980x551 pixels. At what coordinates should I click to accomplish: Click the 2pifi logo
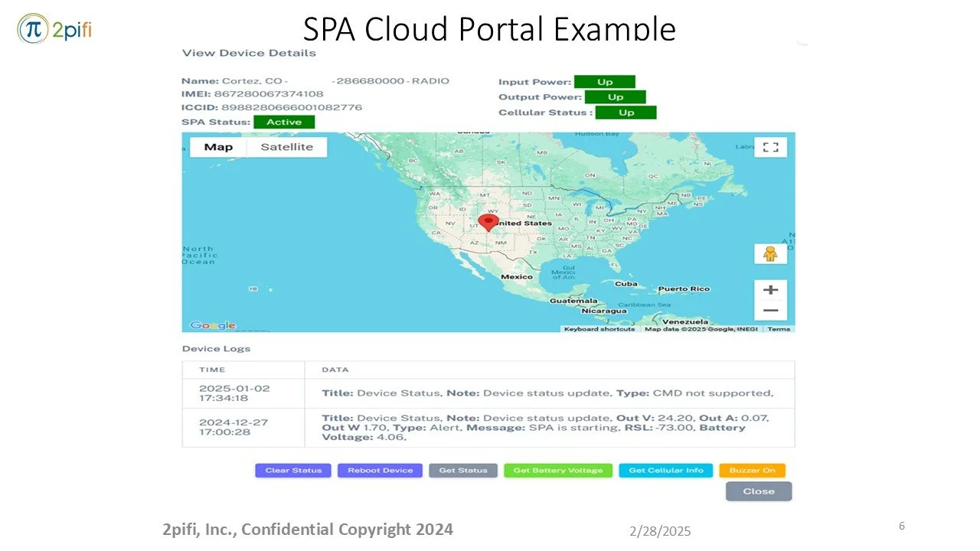pyautogui.click(x=55, y=29)
